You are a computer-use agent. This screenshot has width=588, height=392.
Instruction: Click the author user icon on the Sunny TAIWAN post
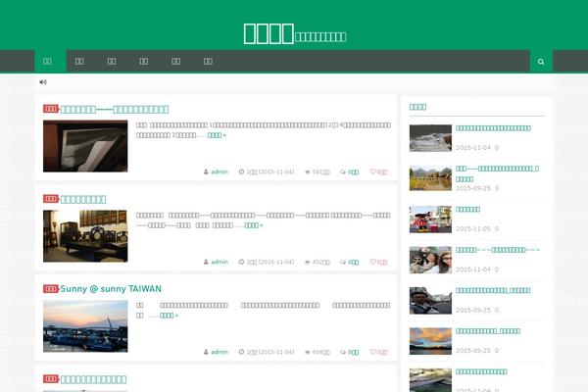(206, 352)
